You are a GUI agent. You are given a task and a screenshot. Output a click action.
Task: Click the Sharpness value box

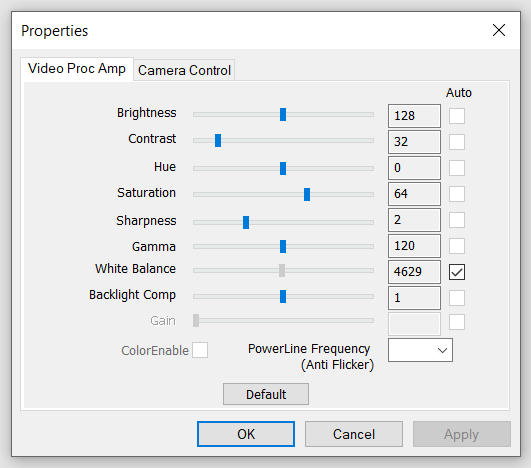tap(414, 220)
